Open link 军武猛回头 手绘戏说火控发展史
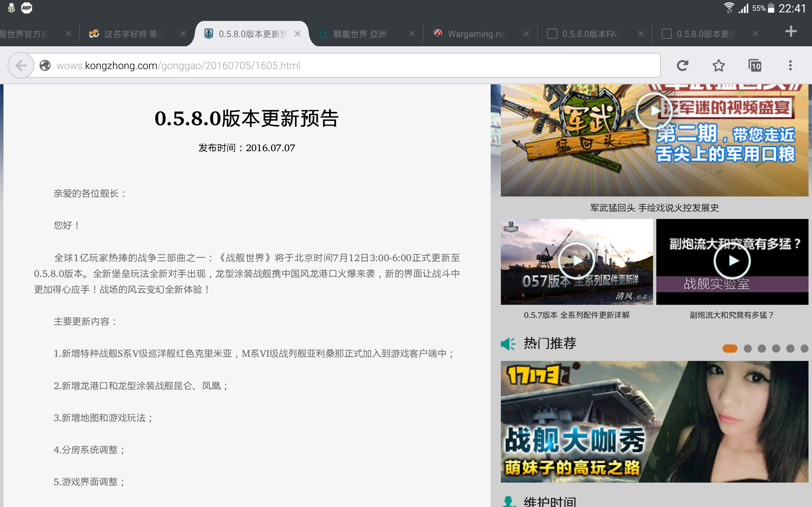812x507 pixels. (654, 208)
